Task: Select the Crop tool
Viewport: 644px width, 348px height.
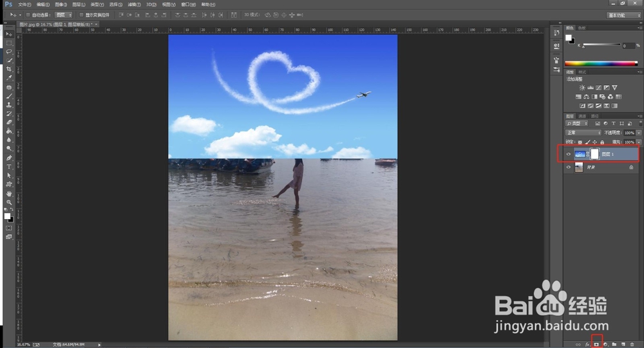Action: [x=9, y=69]
